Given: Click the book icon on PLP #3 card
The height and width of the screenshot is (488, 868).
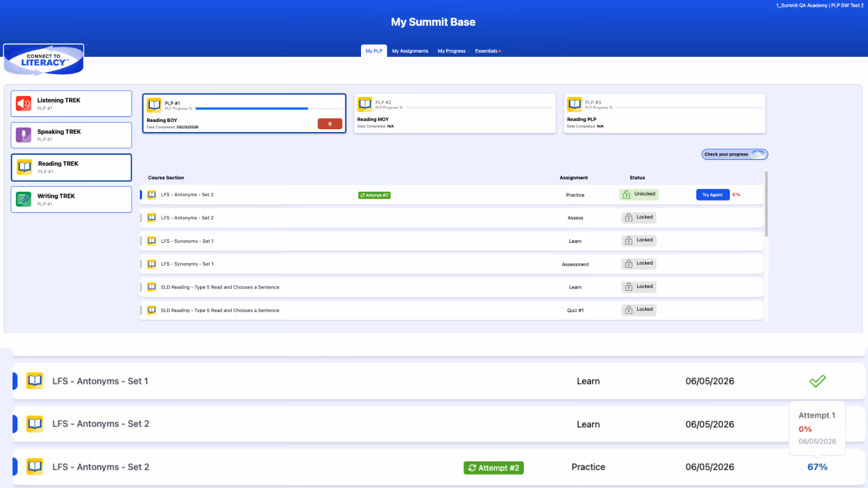Looking at the screenshot, I should 574,104.
